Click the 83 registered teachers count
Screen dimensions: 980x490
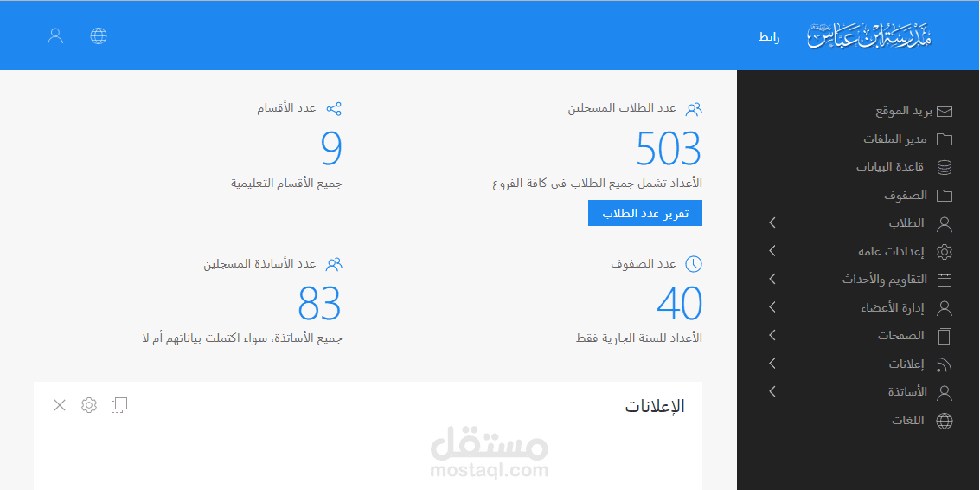pos(319,304)
